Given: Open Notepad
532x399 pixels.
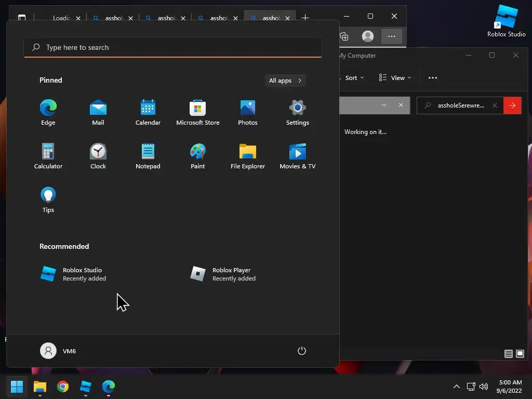Looking at the screenshot, I should [x=148, y=156].
